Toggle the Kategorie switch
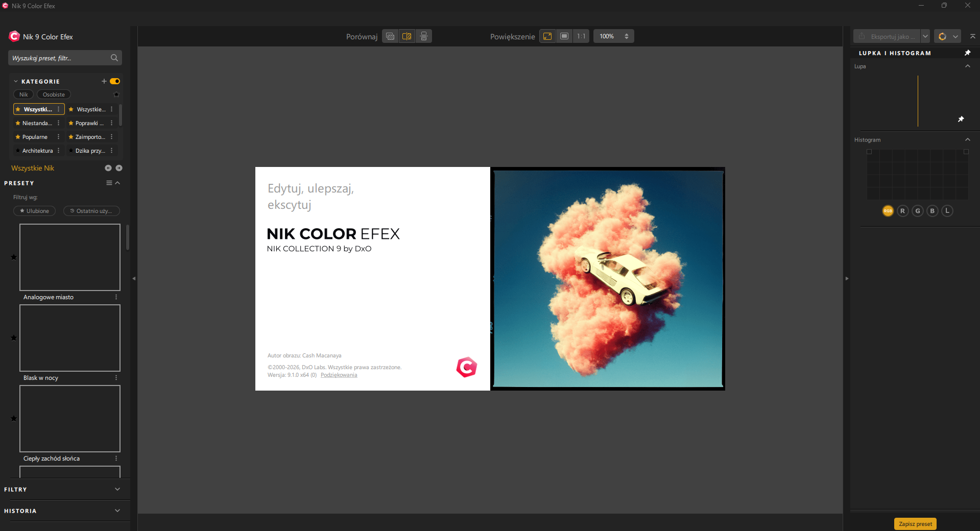The width and height of the screenshot is (980, 531). (115, 81)
